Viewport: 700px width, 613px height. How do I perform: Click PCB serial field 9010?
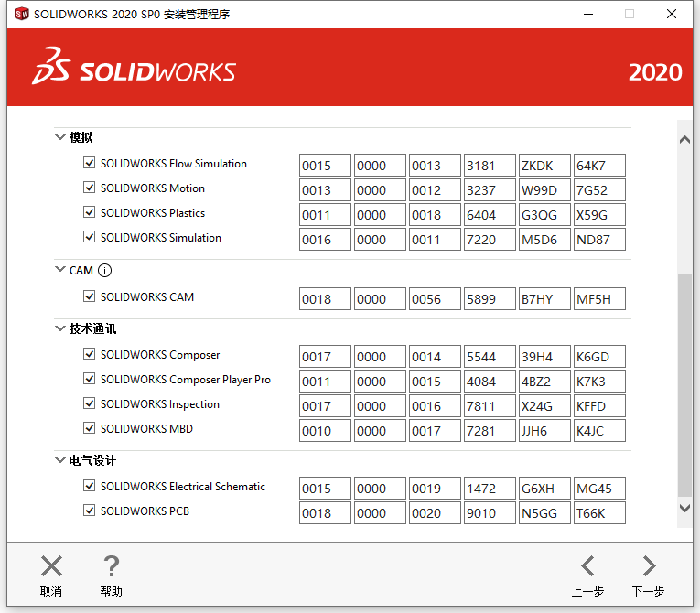pos(490,512)
